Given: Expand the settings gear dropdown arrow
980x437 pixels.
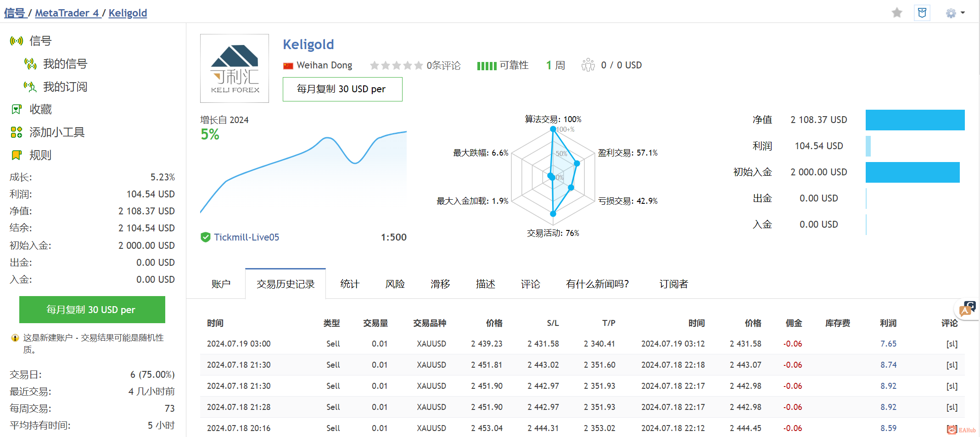Looking at the screenshot, I should click(x=963, y=13).
